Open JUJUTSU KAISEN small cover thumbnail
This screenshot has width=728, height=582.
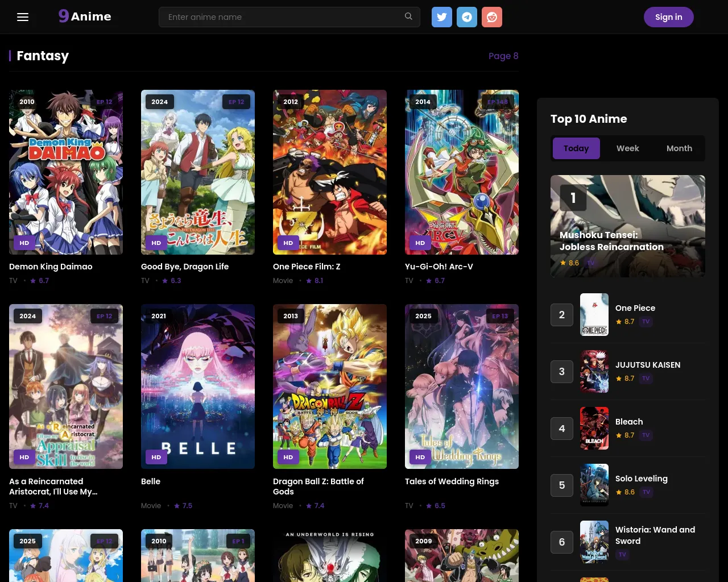click(x=594, y=372)
